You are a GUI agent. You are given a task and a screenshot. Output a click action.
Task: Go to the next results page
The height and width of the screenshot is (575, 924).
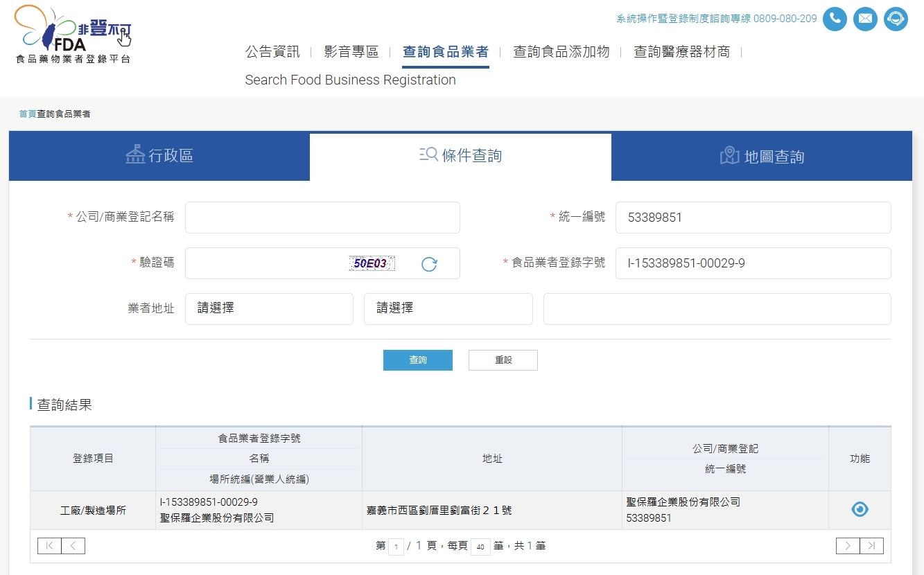point(848,546)
